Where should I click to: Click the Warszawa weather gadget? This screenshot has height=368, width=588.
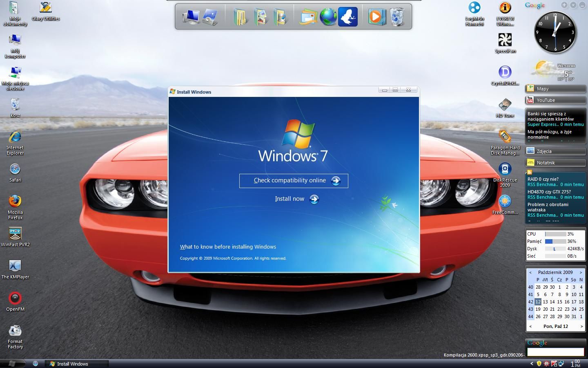click(x=555, y=71)
